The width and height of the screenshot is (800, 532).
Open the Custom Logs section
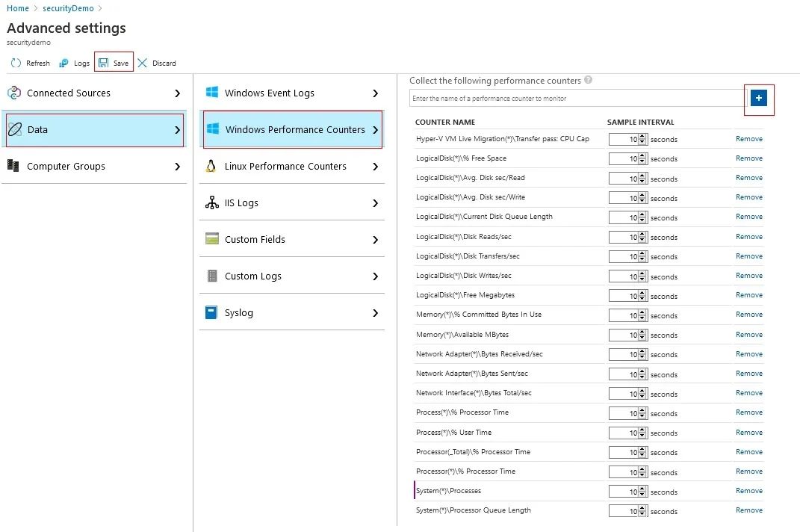[x=291, y=276]
